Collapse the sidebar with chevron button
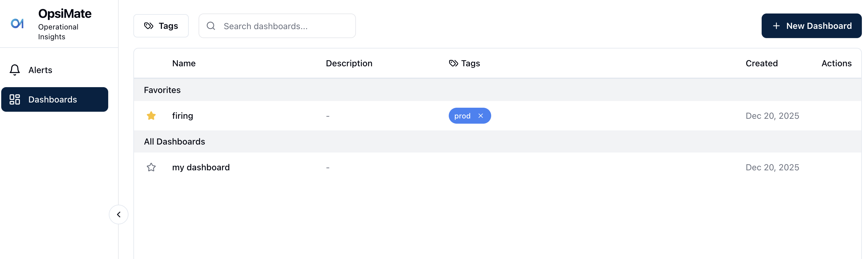The image size is (868, 259). click(x=119, y=215)
